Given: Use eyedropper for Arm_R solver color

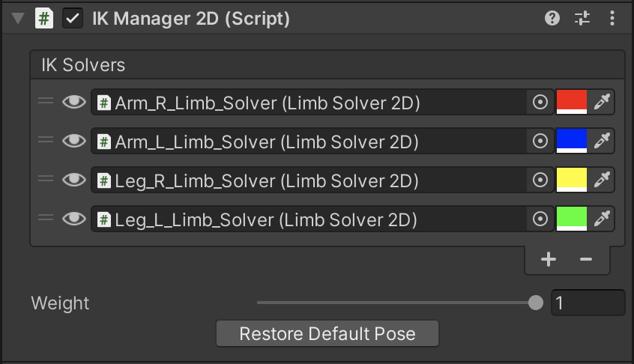Looking at the screenshot, I should click(602, 103).
